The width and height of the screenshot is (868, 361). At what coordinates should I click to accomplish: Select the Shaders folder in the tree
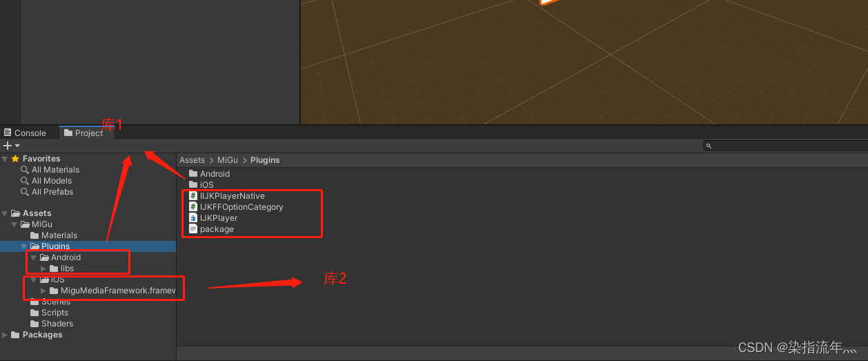coord(57,324)
